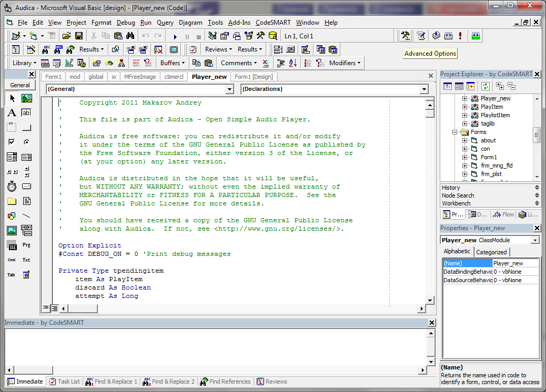Viewport: 546px width, 392px height.
Task: Open the Modifiers dropdown menu
Action: pyautogui.click(x=345, y=63)
